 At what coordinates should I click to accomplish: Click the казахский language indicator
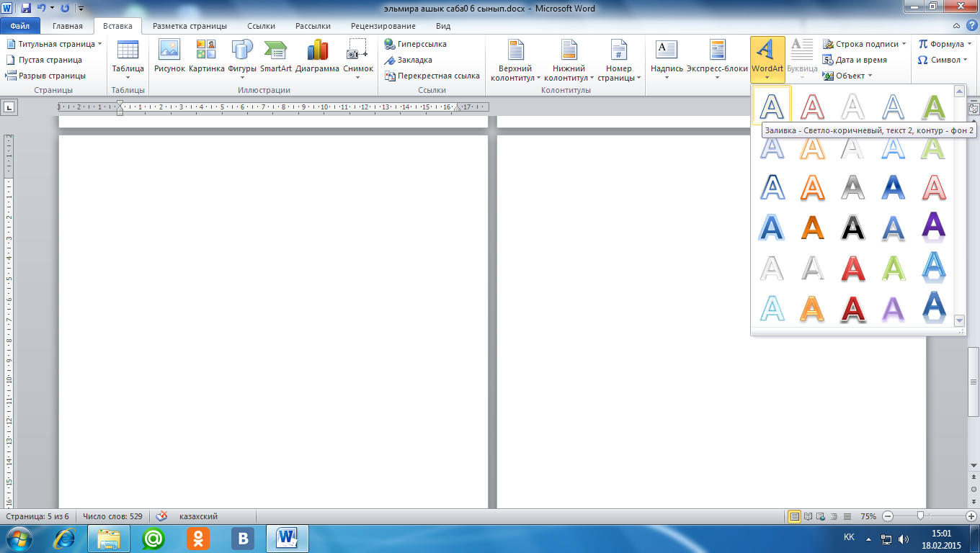tap(198, 516)
